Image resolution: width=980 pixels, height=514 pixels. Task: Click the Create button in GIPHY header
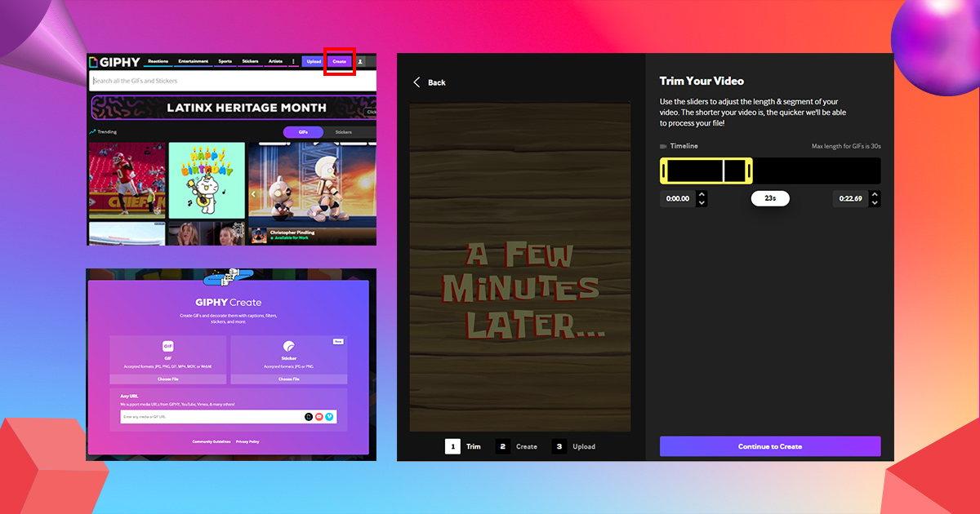pyautogui.click(x=339, y=61)
